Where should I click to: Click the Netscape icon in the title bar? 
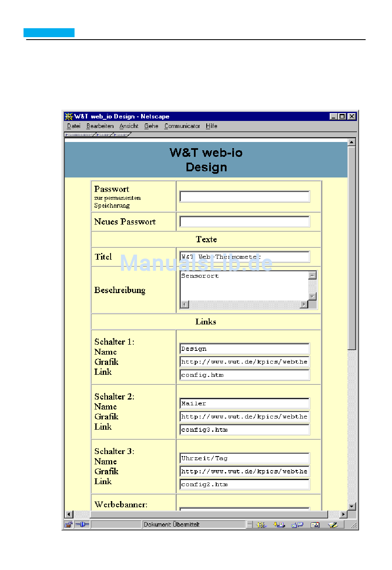point(69,116)
